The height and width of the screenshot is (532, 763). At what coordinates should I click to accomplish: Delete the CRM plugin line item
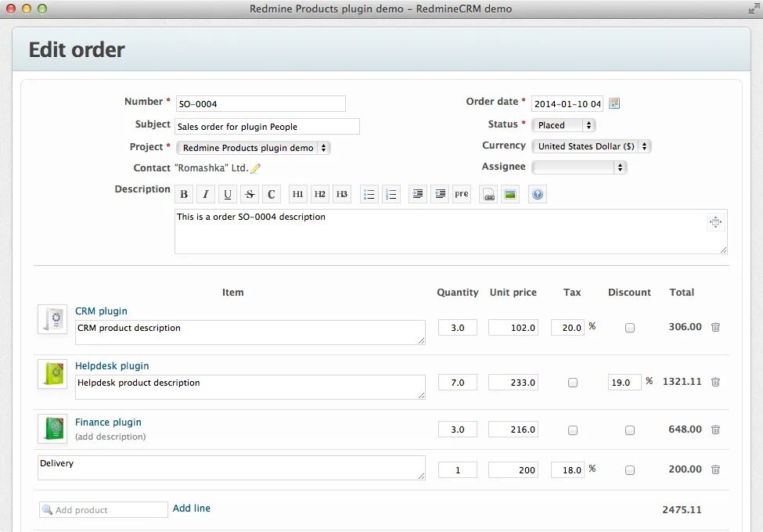click(x=715, y=327)
